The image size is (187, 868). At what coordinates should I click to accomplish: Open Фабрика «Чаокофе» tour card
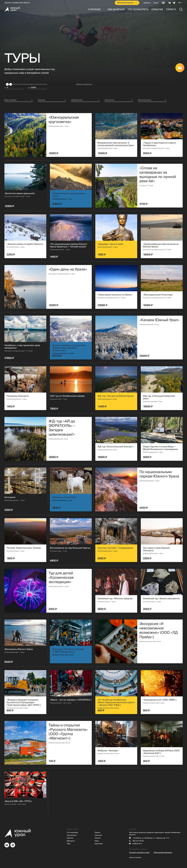click(116, 743)
